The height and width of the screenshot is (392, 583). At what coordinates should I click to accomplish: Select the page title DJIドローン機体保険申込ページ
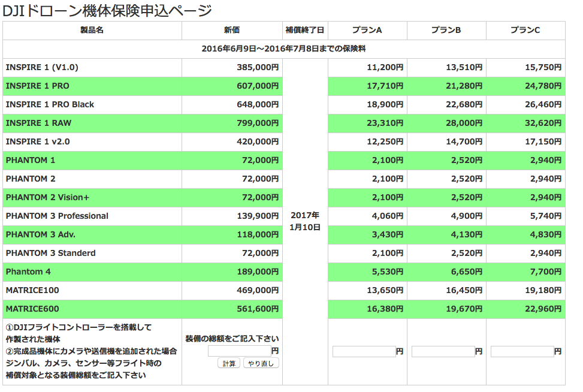pyautogui.click(x=107, y=10)
